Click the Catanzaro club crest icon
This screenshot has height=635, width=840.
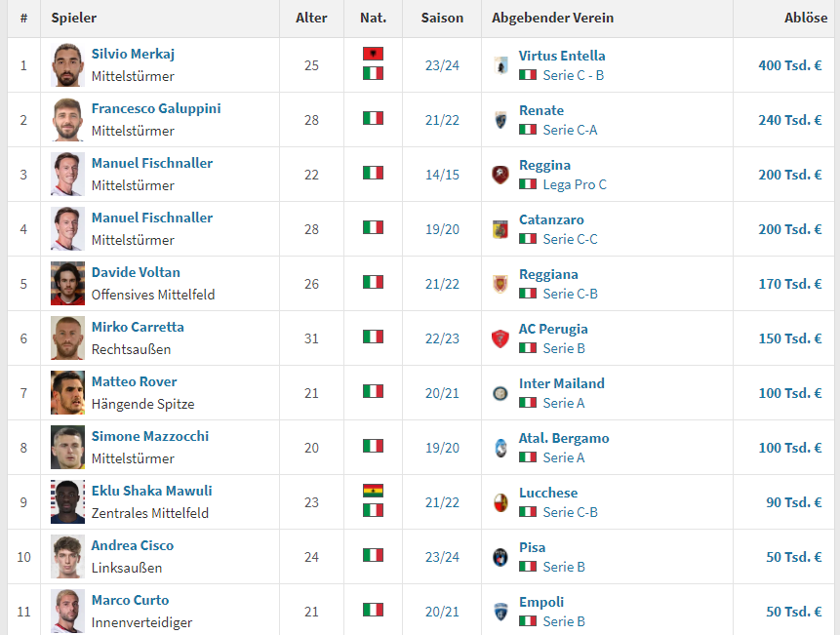click(500, 229)
